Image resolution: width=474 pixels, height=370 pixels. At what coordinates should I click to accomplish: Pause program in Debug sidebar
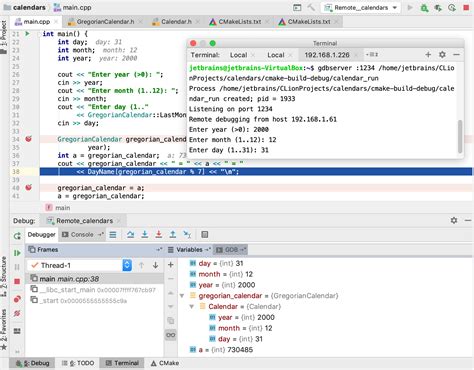pyautogui.click(x=17, y=267)
